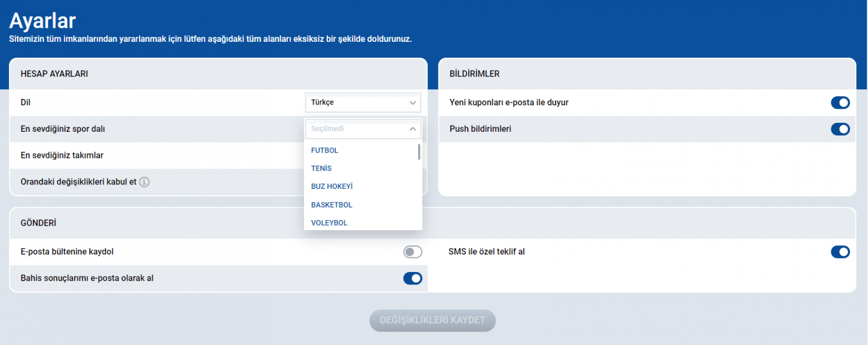
Task: Collapse the sport list using the up chevron
Action: pyautogui.click(x=413, y=129)
